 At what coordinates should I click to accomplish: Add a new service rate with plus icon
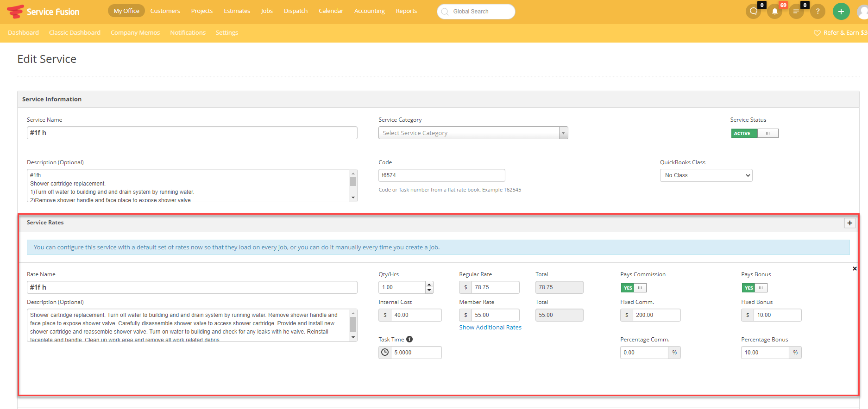[x=849, y=223]
